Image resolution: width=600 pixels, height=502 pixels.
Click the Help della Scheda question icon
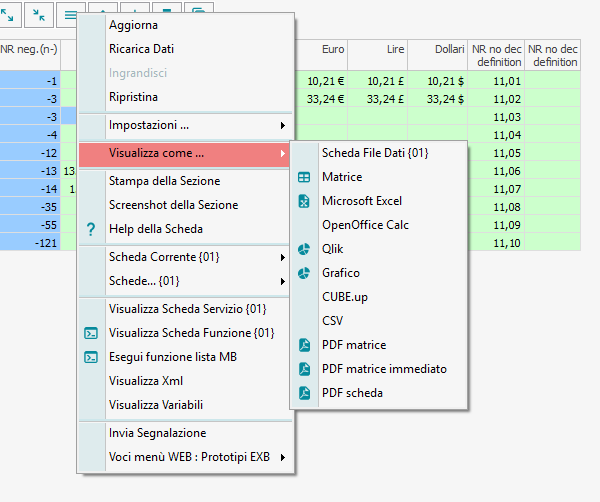click(91, 229)
